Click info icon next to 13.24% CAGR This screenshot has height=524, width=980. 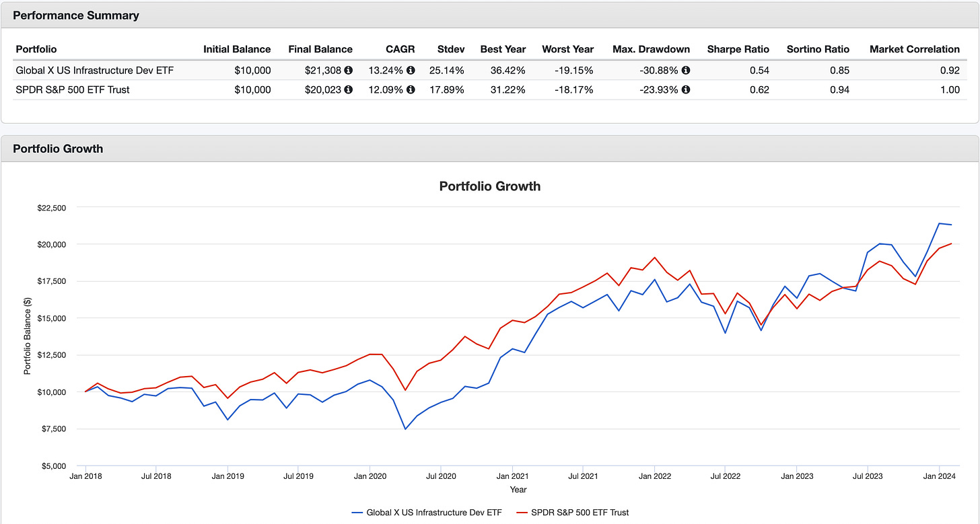(x=411, y=70)
